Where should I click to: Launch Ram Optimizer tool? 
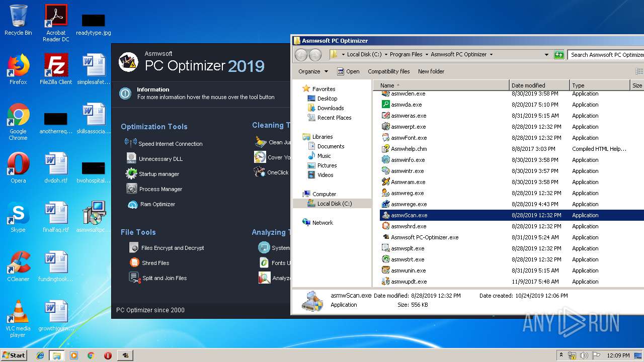click(151, 204)
